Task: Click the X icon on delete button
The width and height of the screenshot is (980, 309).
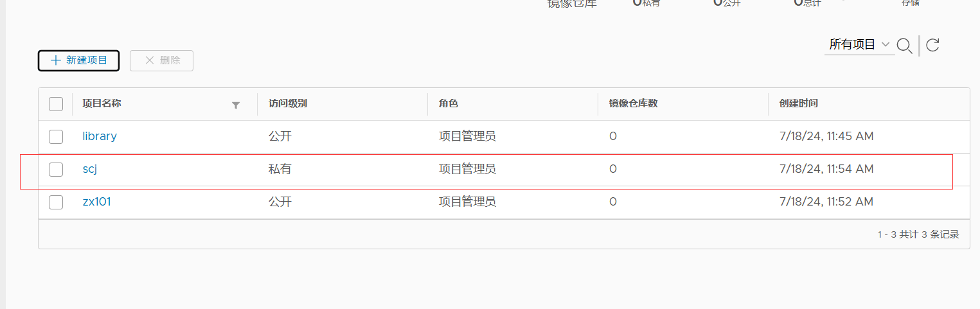Action: (x=150, y=60)
